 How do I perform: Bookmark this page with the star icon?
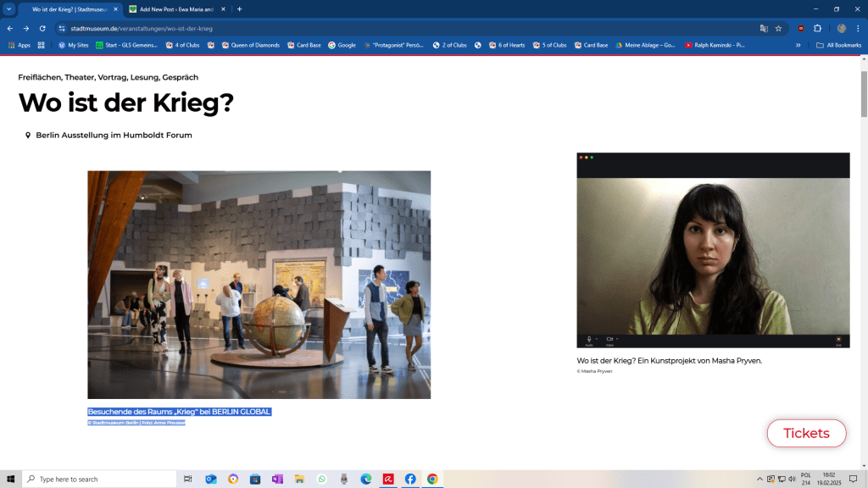pyautogui.click(x=778, y=28)
